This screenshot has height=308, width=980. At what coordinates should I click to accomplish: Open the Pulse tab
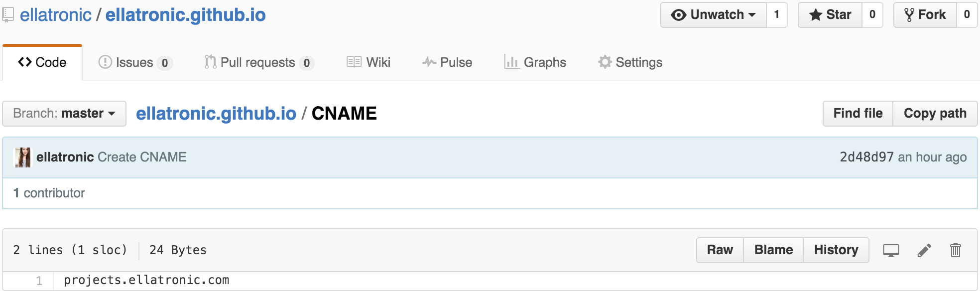[x=447, y=62]
